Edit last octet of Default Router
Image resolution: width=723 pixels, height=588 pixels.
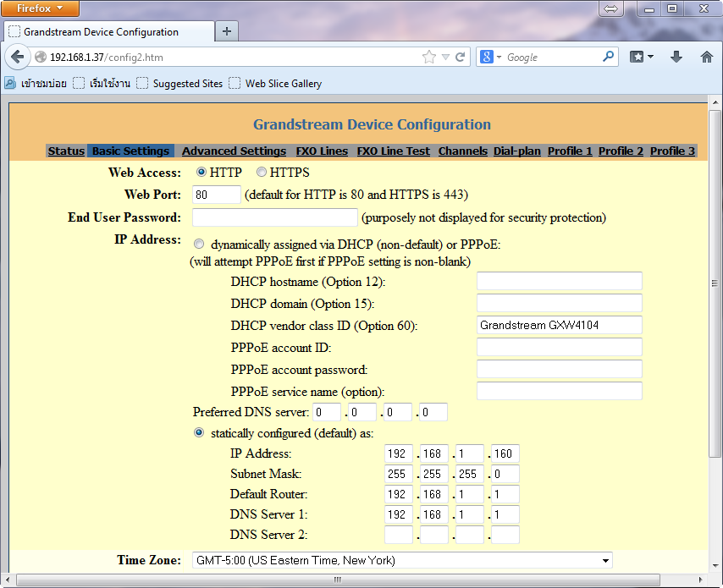[x=505, y=494]
